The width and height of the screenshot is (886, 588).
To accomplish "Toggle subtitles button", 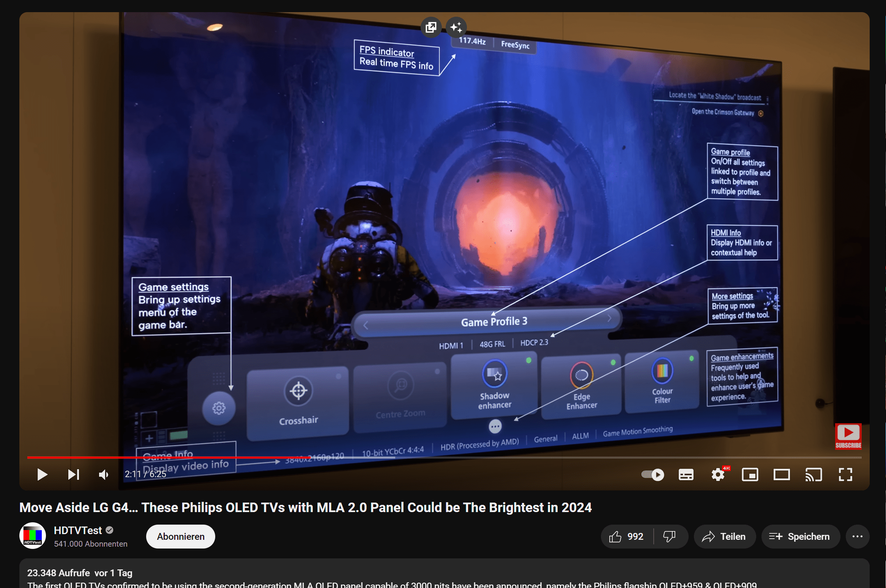I will [686, 474].
